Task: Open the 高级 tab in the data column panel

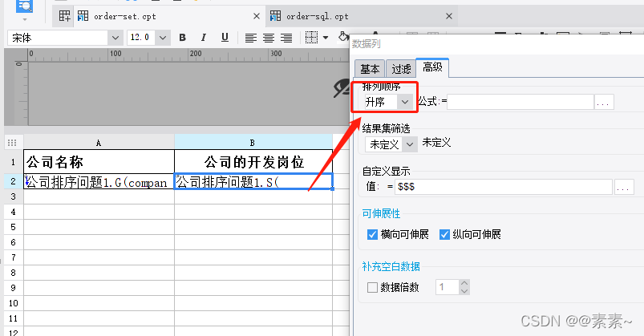Action: click(x=432, y=68)
